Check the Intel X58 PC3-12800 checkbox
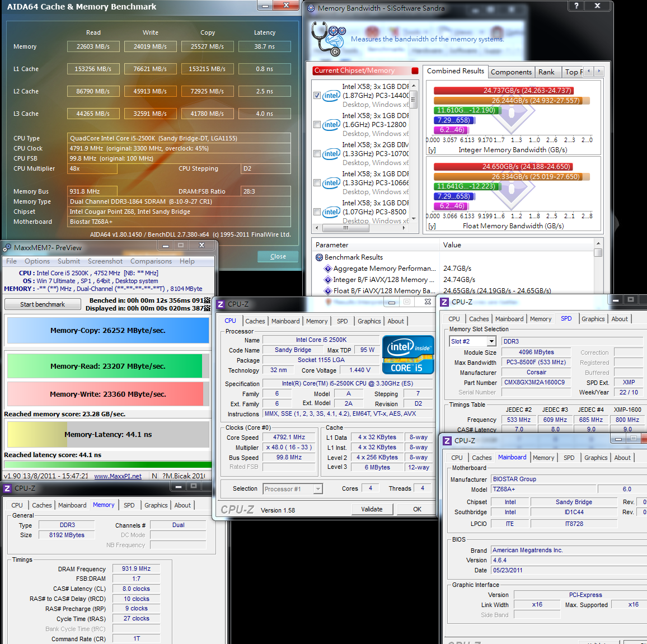This screenshot has width=647, height=644. pyautogui.click(x=317, y=124)
